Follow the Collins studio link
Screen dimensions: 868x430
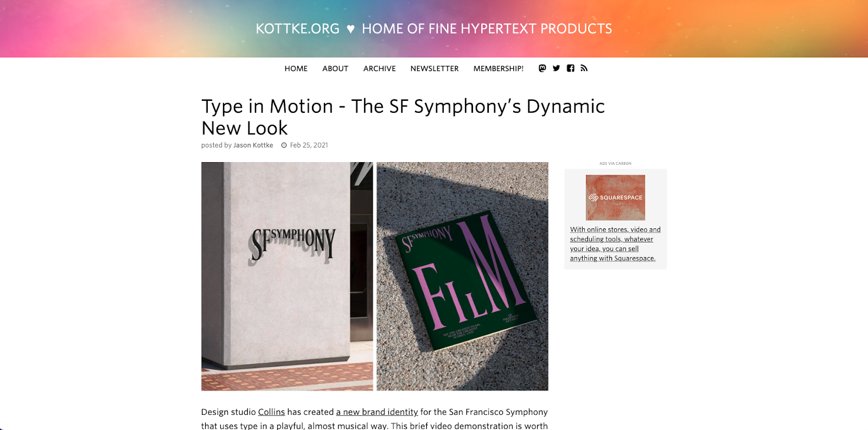[271, 412]
